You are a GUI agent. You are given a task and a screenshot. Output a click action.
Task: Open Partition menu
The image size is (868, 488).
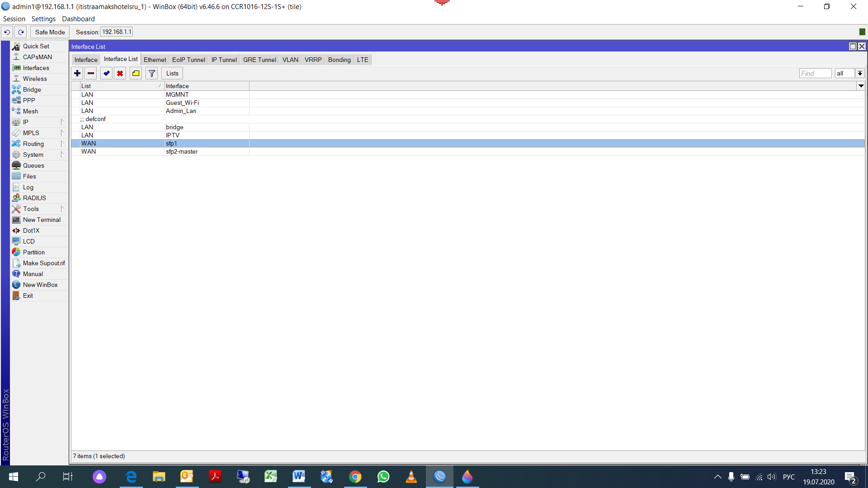coord(39,252)
